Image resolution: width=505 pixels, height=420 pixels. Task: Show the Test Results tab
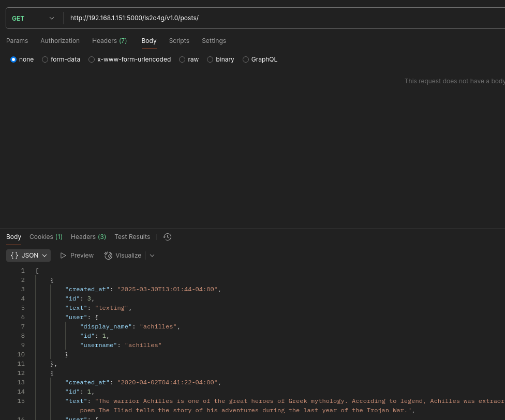click(132, 237)
